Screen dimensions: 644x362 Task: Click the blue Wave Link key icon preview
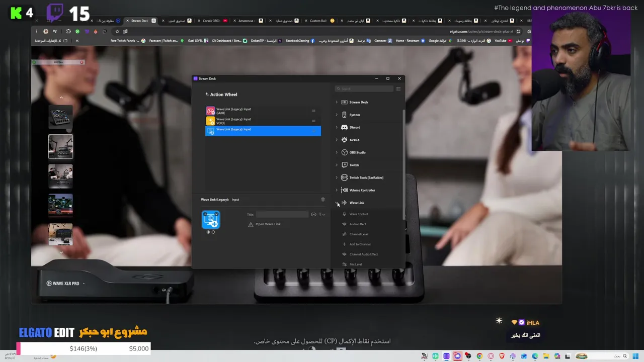(211, 220)
